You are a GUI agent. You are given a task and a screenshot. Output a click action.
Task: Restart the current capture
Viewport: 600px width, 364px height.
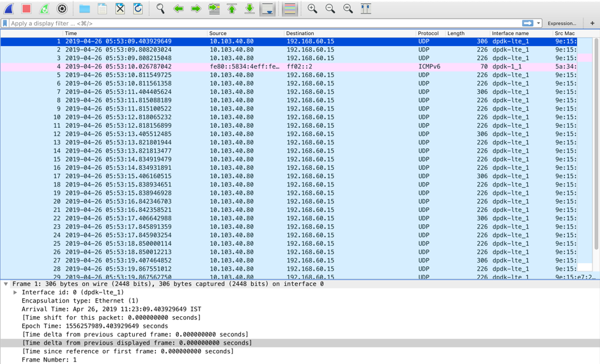[44, 8]
